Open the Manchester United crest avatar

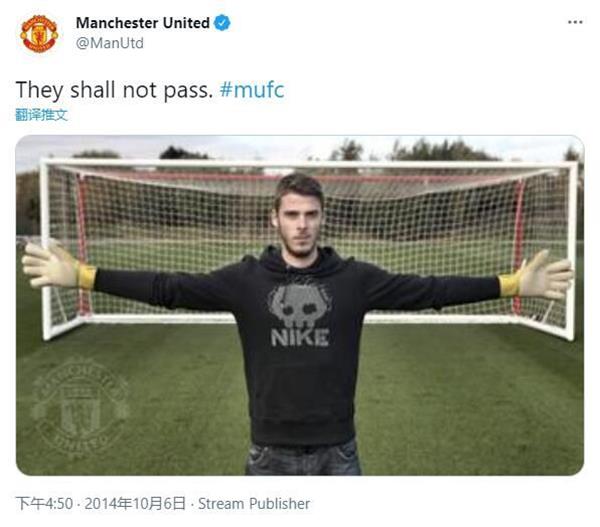point(39,33)
